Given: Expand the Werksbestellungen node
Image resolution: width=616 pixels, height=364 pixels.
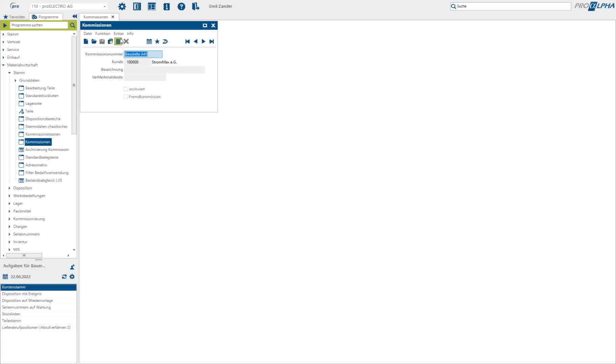Looking at the screenshot, I should pos(9,196).
